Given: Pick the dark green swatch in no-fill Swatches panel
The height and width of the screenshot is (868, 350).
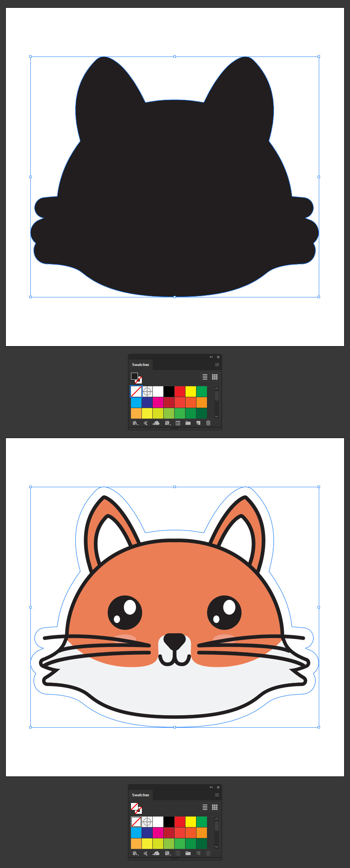Looking at the screenshot, I should coord(202,843).
